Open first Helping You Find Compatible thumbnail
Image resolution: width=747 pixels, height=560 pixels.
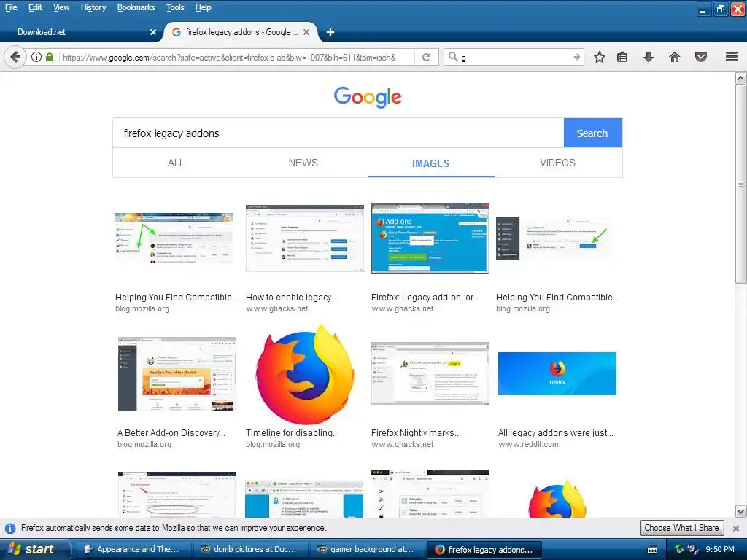(174, 238)
